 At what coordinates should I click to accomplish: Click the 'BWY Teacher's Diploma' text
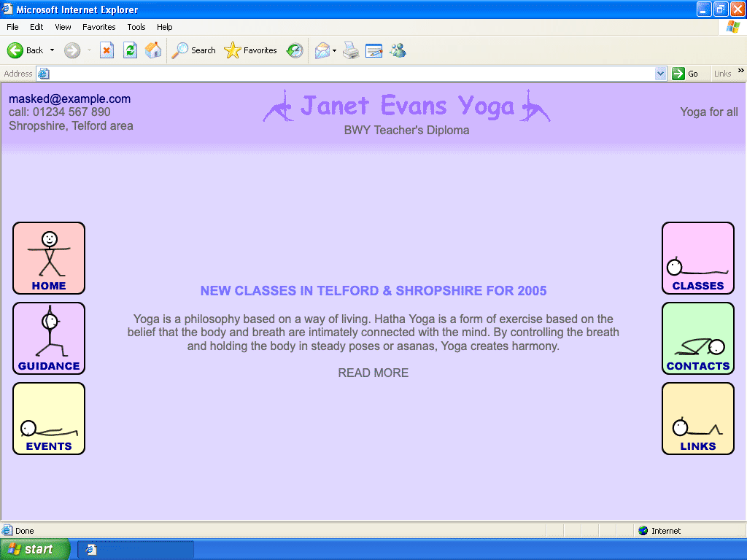[x=406, y=130]
